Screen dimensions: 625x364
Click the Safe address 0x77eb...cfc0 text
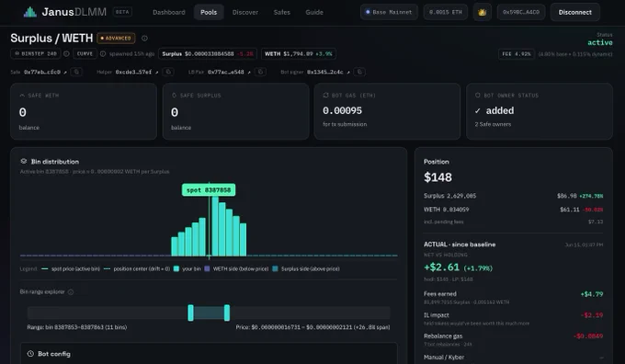point(42,73)
